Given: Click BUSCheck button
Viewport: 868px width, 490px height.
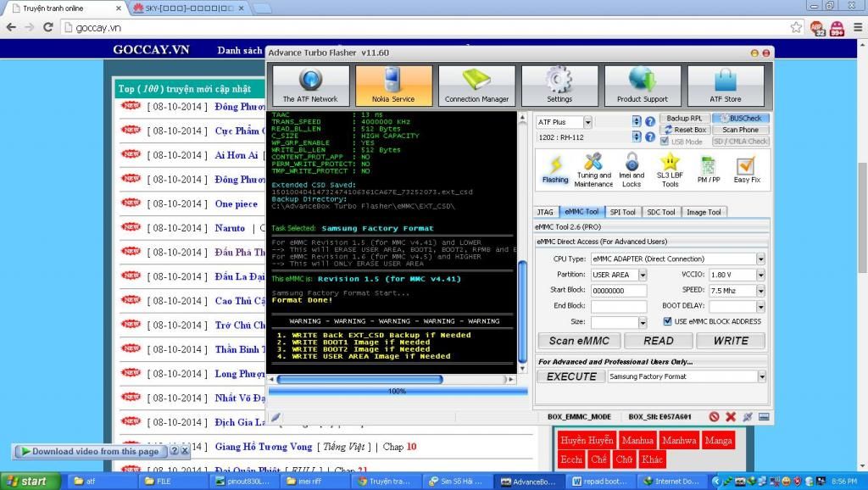Looking at the screenshot, I should [x=741, y=118].
